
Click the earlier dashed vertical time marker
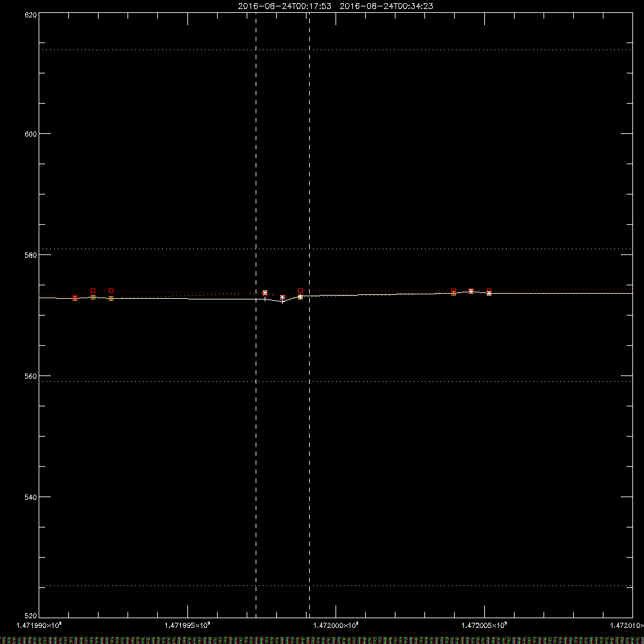coord(256,315)
